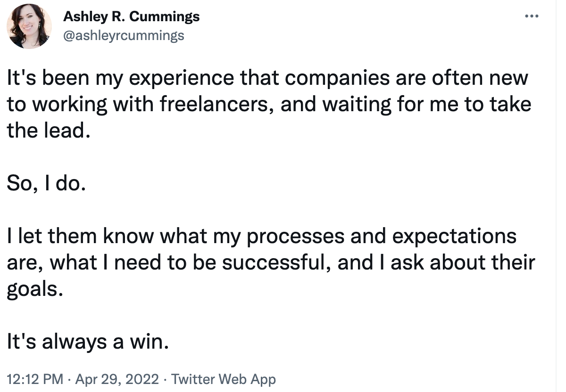Click the word "successful" in the tweet
This screenshot has height=392, width=566.
[276, 262]
